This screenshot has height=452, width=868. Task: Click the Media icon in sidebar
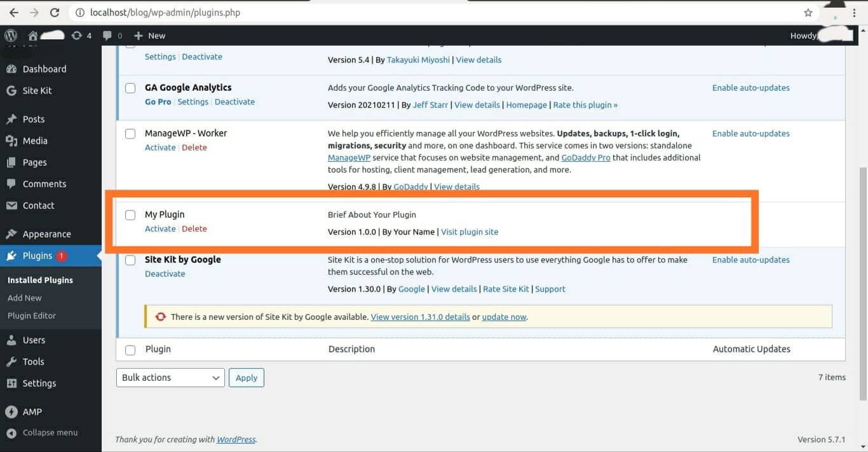[11, 141]
